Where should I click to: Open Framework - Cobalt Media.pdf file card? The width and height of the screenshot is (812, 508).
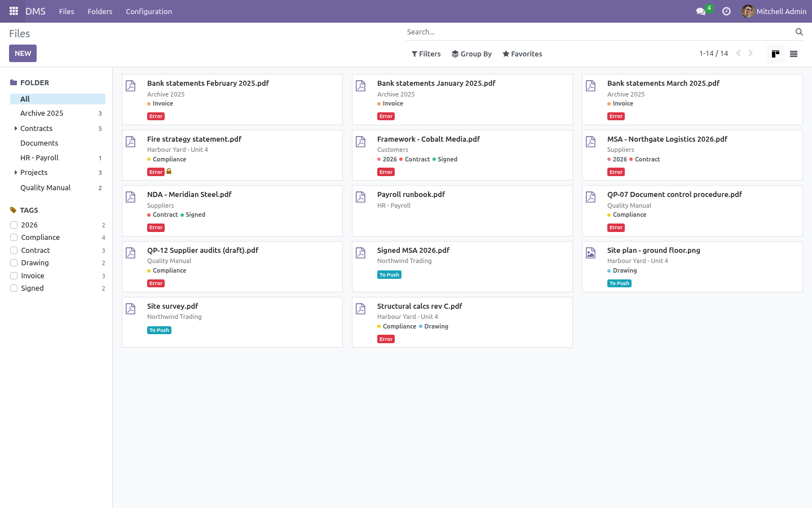pyautogui.click(x=462, y=155)
